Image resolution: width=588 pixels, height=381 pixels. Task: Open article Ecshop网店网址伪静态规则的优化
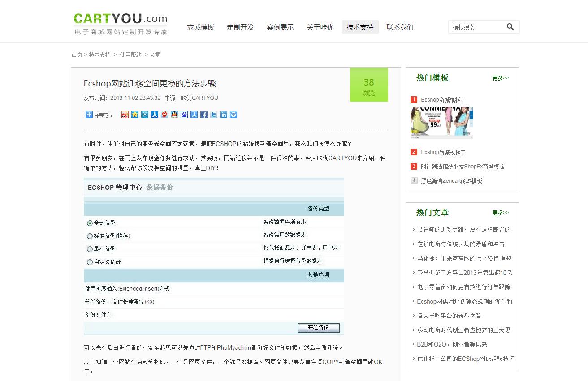coord(465,301)
